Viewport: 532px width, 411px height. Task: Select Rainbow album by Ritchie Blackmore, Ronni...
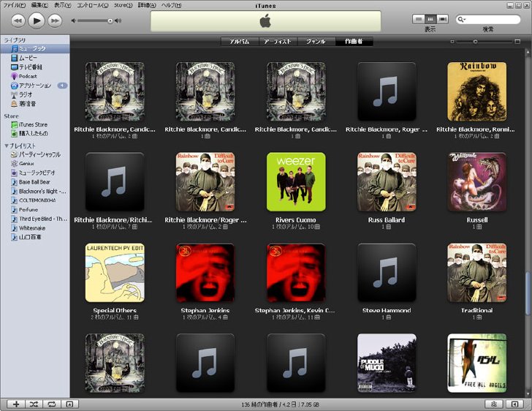(477, 91)
